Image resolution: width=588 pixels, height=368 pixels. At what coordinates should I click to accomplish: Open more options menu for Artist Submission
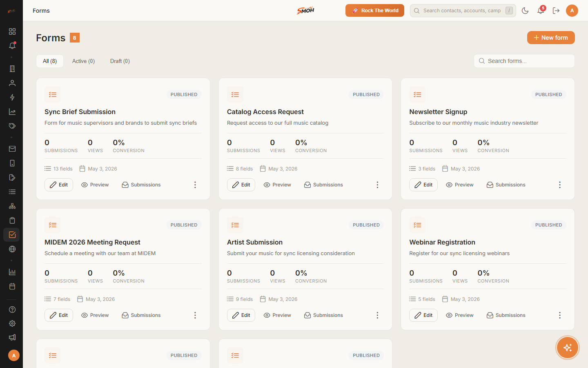(x=377, y=315)
